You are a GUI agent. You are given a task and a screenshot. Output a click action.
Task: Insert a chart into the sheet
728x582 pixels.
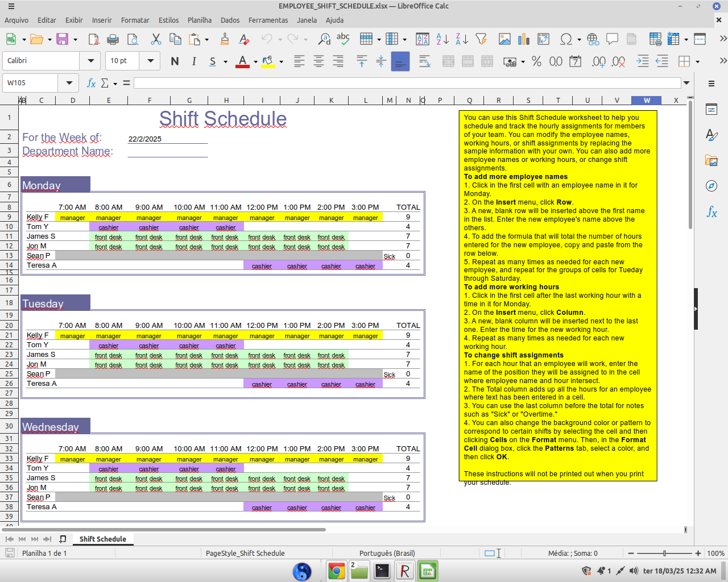click(x=523, y=39)
